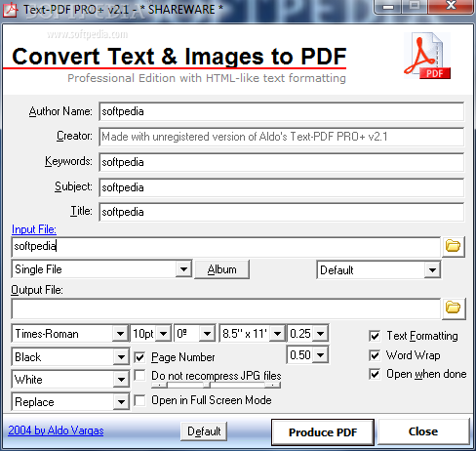Viewport: 476px width, 451px height.
Task: Browse for output file using folder icon
Action: [454, 307]
